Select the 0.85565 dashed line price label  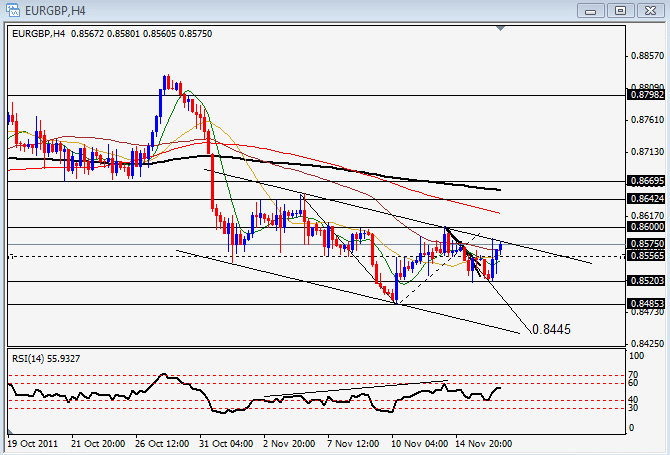click(x=647, y=256)
